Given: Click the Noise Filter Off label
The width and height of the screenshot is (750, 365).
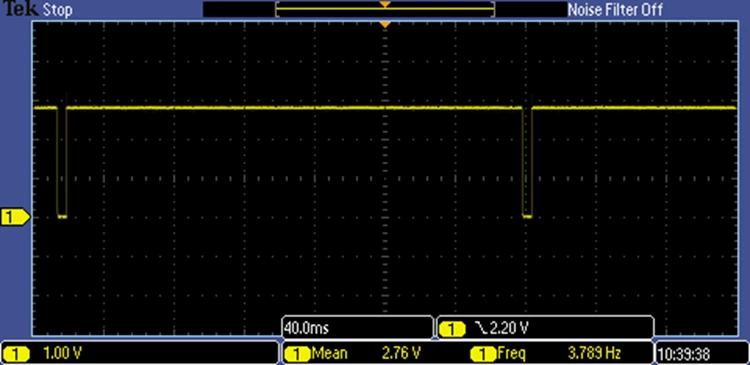Looking at the screenshot, I should [615, 10].
